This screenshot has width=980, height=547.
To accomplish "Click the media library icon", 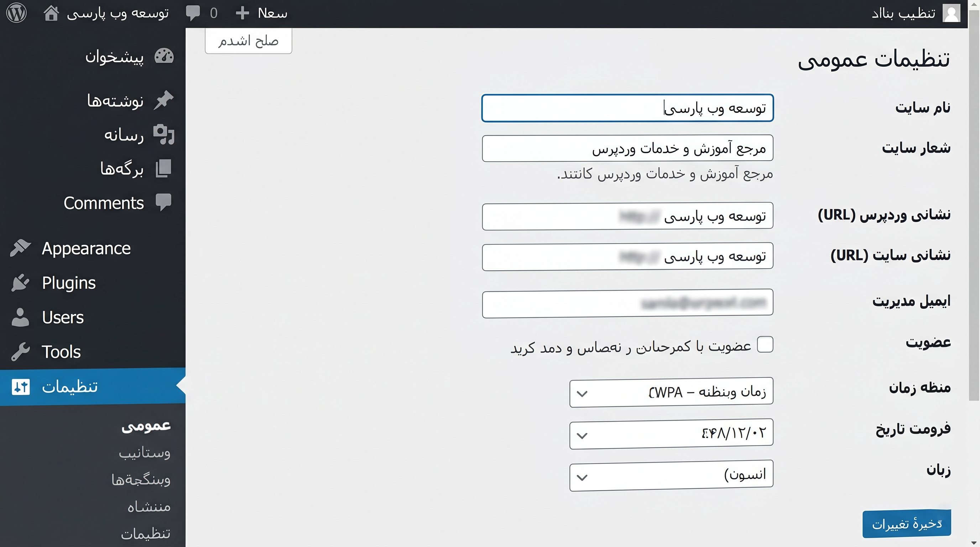I will (x=163, y=134).
